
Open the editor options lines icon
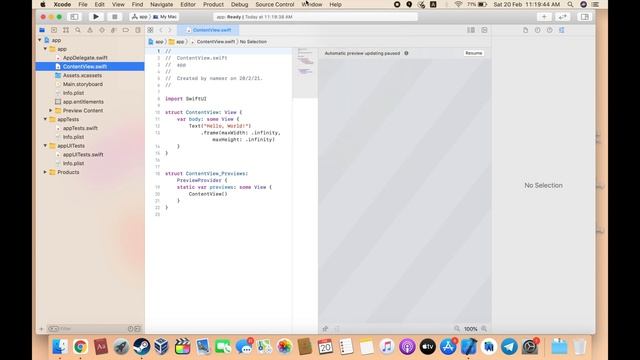471,30
